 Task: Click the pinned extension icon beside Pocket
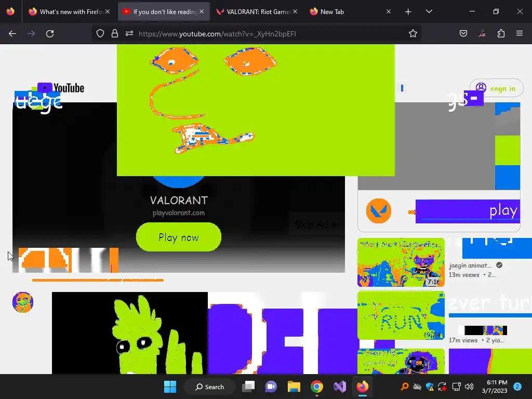482,33
